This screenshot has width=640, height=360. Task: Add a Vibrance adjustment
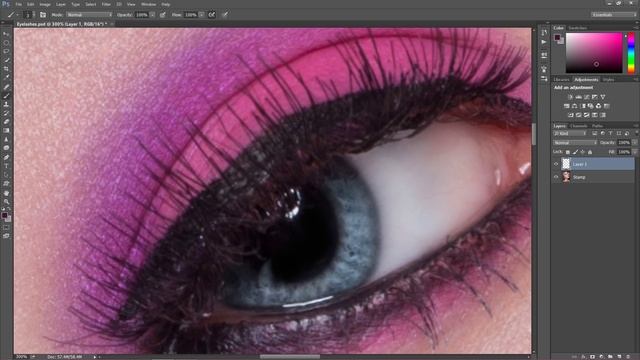coord(603,97)
